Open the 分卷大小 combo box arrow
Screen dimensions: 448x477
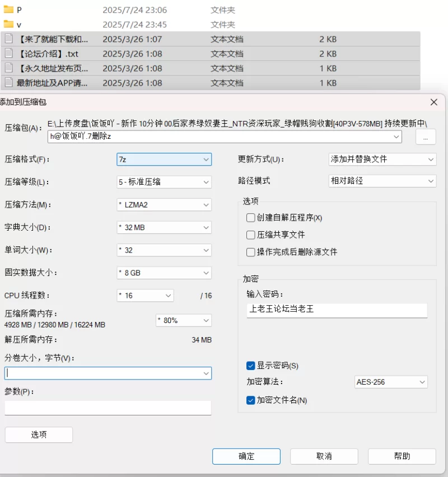click(x=206, y=373)
